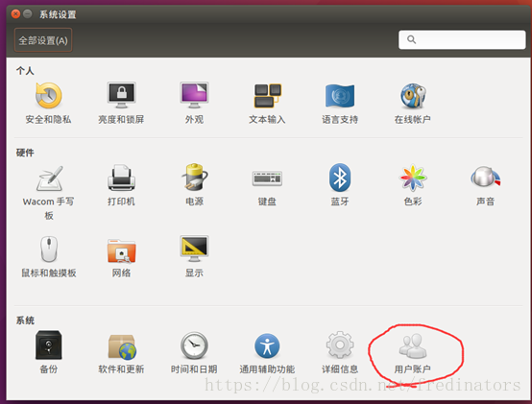This screenshot has width=532, height=404.
Task: Open Security & Privacy (安全和隐私) settings
Action: point(49,103)
